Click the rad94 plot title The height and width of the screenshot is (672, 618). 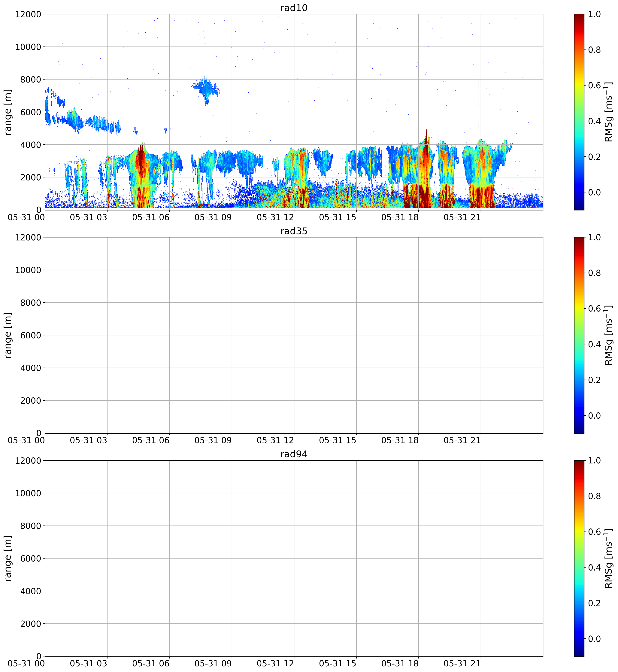click(x=294, y=454)
